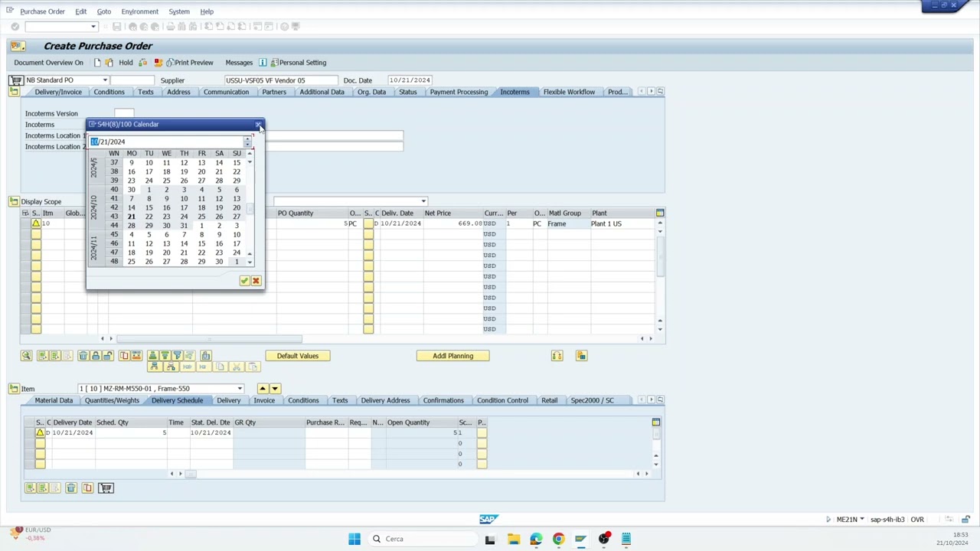980x551 pixels.
Task: Click the shopping cart icon below delivery schedule
Action: click(106, 488)
